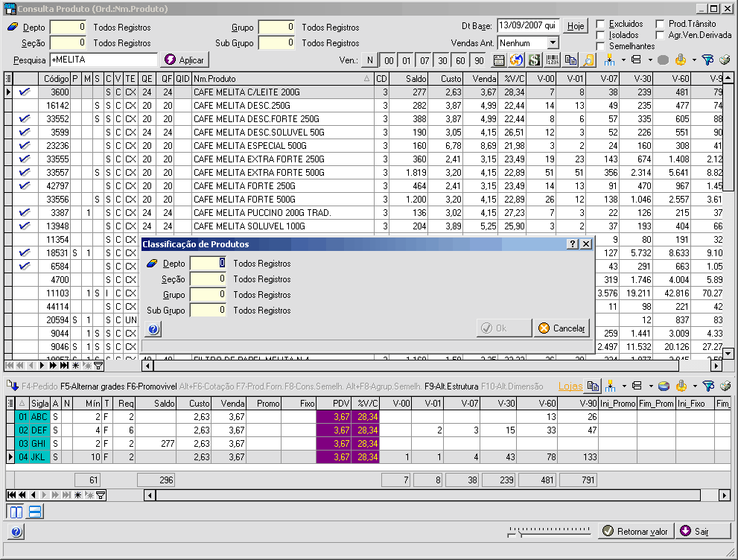Screen dimensions: 738x560
Task: Click the eraser icon in Classificação dialog
Action: (152, 263)
